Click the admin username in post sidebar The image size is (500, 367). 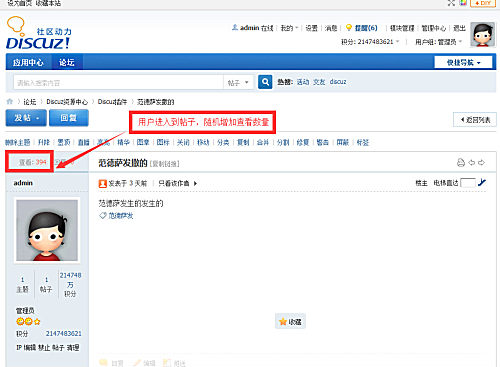pyautogui.click(x=23, y=183)
